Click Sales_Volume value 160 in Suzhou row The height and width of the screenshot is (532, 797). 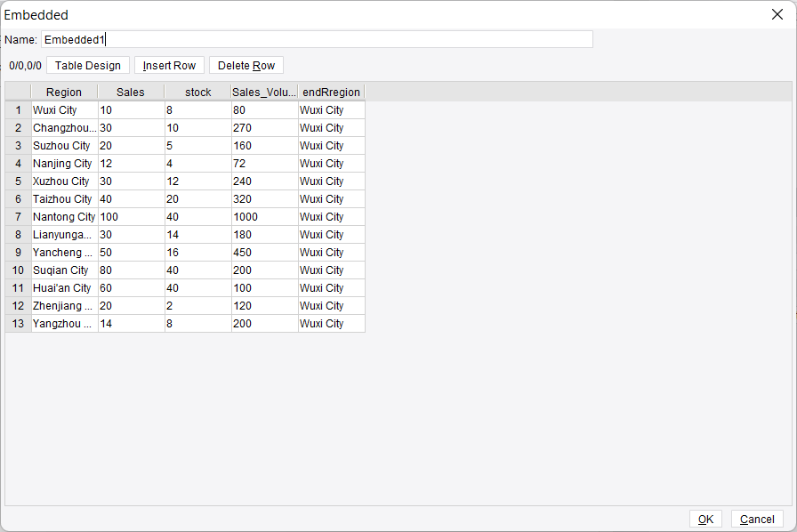[264, 146]
